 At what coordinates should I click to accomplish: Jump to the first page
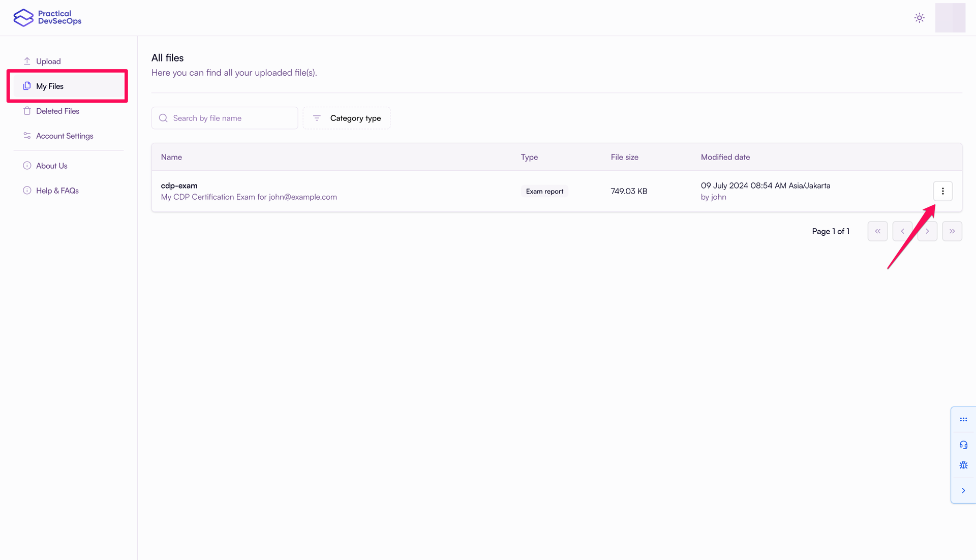point(877,232)
